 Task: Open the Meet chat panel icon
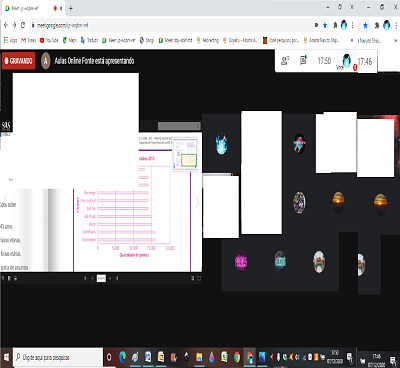click(x=303, y=61)
